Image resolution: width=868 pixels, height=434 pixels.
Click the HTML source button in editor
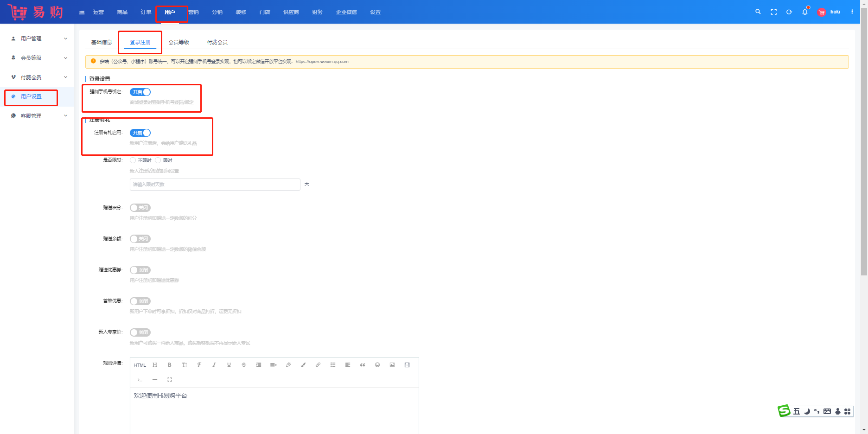(x=140, y=365)
